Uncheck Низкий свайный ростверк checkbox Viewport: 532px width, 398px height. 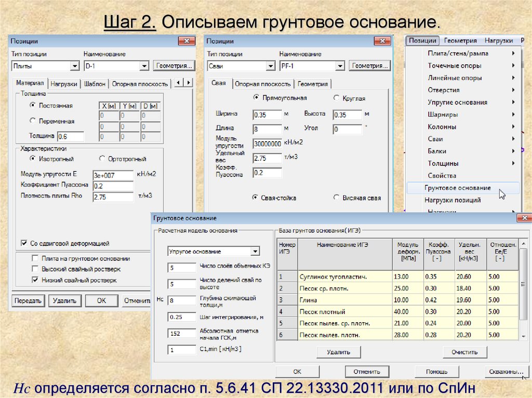point(35,280)
